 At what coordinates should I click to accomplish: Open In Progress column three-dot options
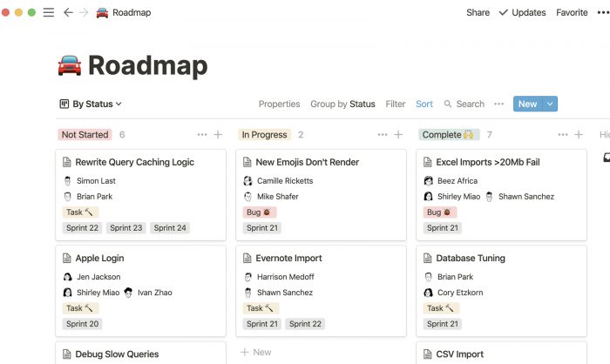tap(383, 135)
